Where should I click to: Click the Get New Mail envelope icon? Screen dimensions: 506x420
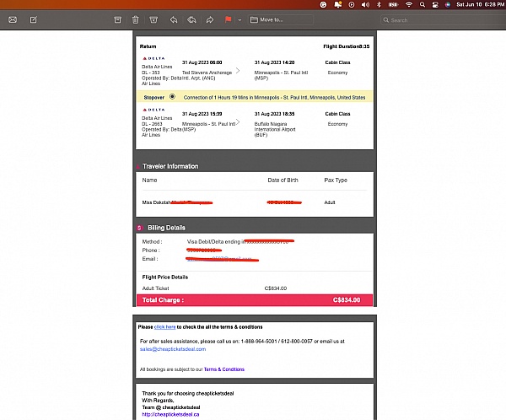pyautogui.click(x=13, y=20)
